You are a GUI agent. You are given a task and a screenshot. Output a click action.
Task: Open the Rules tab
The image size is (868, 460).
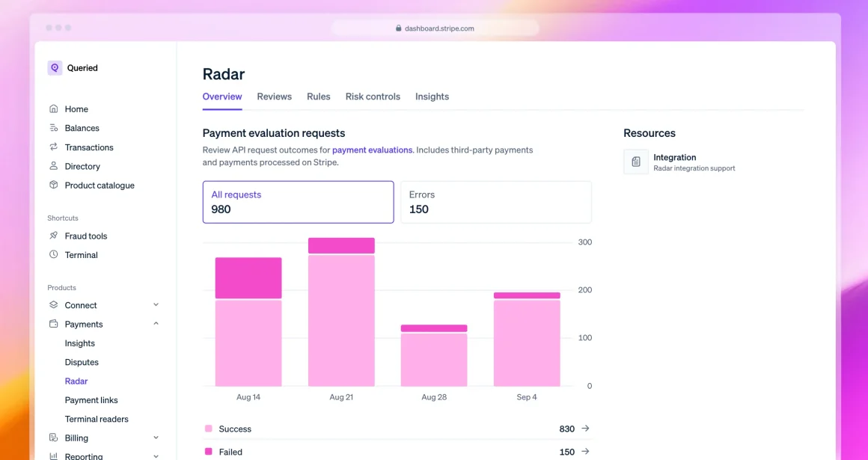(319, 97)
